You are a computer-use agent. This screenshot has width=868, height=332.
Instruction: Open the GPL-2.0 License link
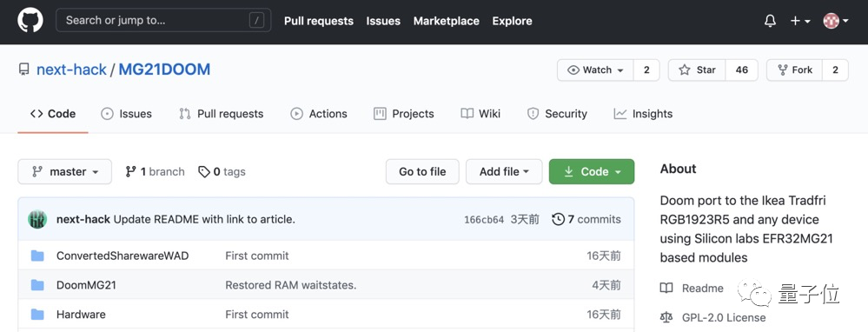pos(713,317)
